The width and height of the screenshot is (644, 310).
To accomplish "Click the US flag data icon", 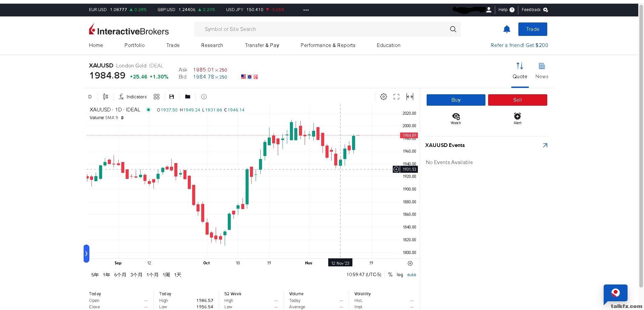I will pyautogui.click(x=244, y=77).
